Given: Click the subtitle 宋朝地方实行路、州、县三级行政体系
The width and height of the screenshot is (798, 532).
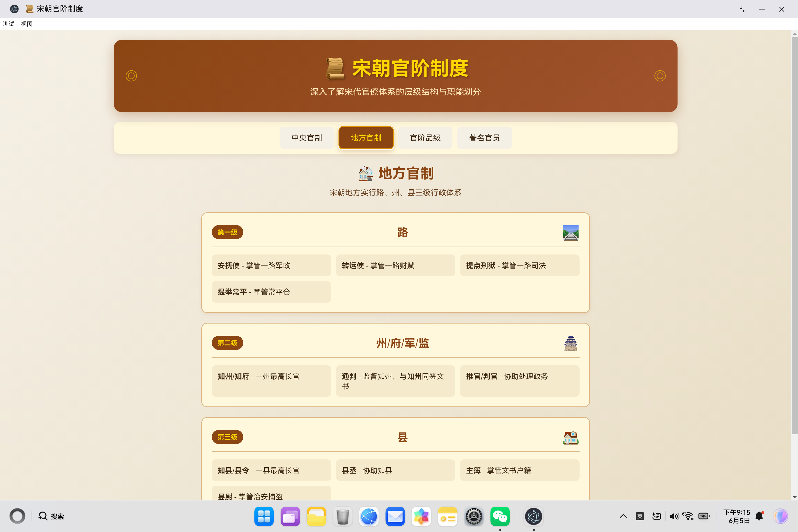Looking at the screenshot, I should point(396,193).
